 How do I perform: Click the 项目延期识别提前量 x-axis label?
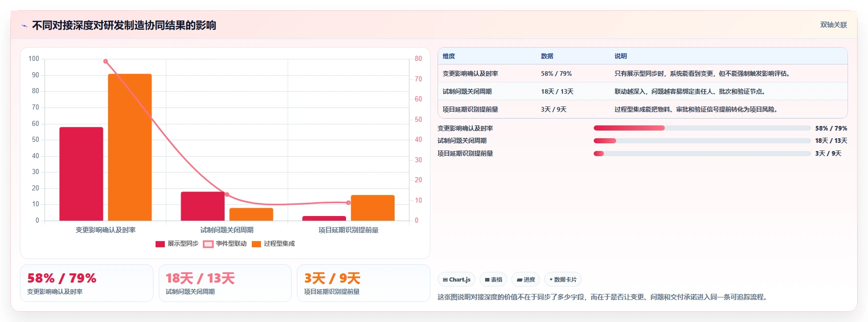pyautogui.click(x=349, y=230)
